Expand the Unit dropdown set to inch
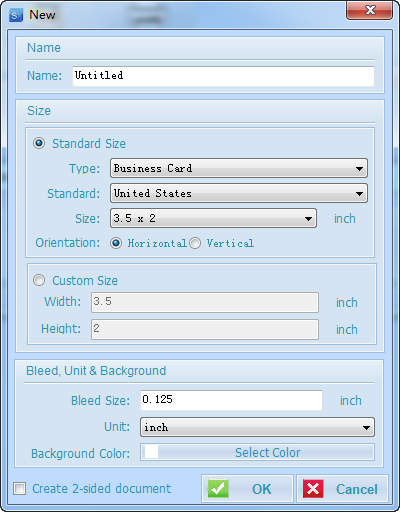Viewport: 400px width, 512px height. click(x=257, y=427)
